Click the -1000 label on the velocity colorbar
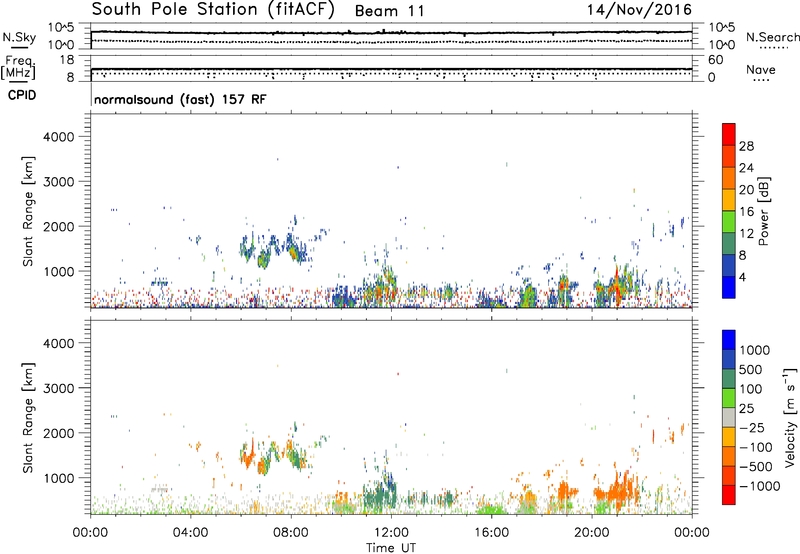The image size is (800, 554). (759, 486)
